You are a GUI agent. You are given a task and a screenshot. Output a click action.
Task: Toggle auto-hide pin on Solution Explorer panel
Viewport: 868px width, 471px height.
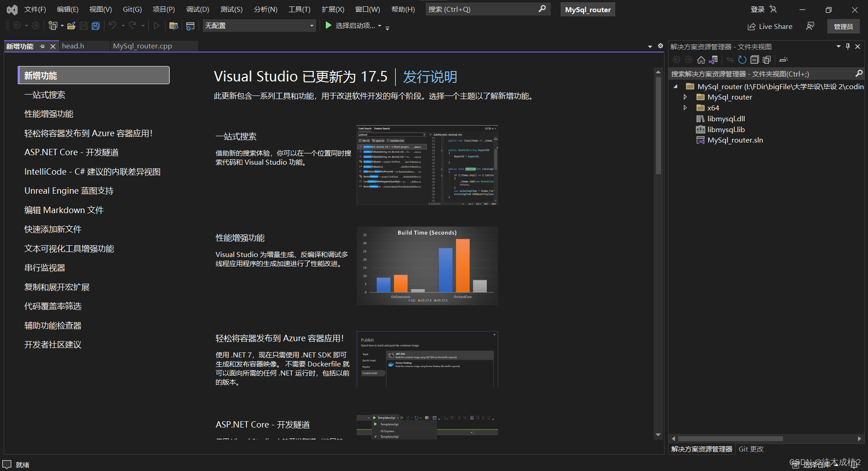848,46
